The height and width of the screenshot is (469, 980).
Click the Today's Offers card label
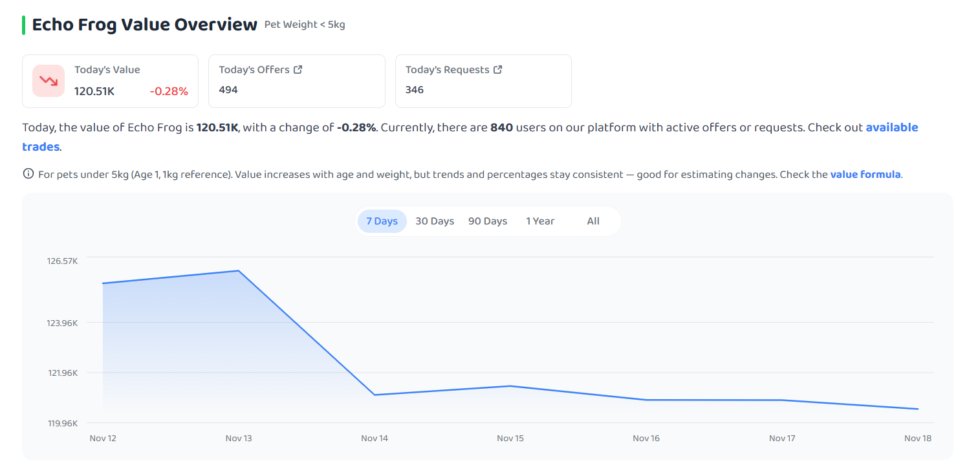pos(254,69)
